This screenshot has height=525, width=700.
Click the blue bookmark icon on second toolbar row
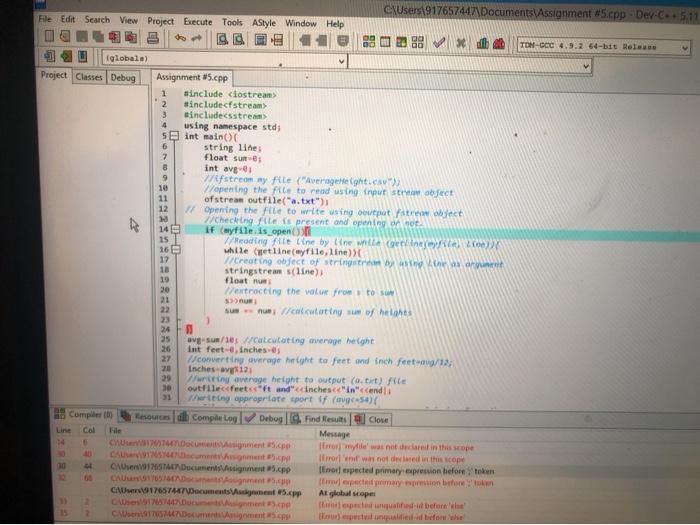pyautogui.click(x=83, y=57)
